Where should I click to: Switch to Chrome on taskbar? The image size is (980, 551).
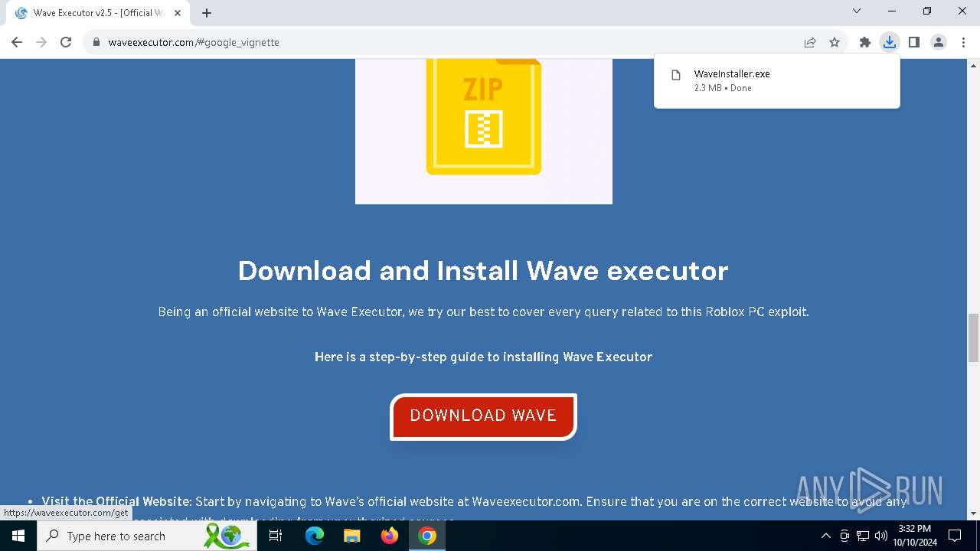click(x=427, y=536)
